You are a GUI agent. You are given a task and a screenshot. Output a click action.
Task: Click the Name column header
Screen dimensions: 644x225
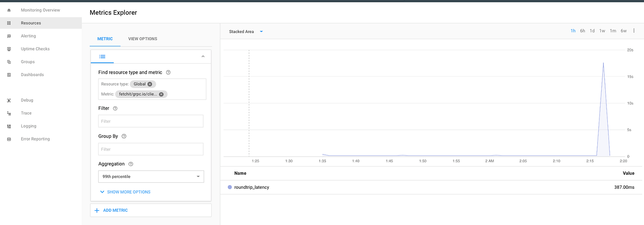[x=240, y=173]
